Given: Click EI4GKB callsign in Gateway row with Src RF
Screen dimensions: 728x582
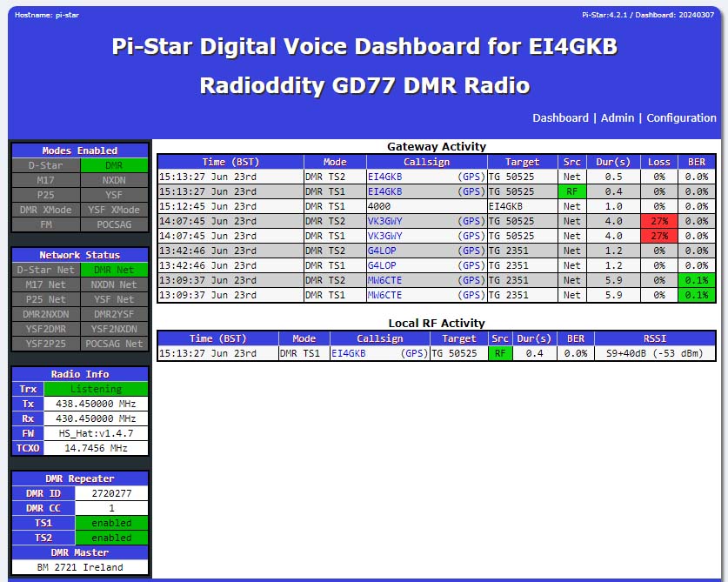Looking at the screenshot, I should point(385,192).
